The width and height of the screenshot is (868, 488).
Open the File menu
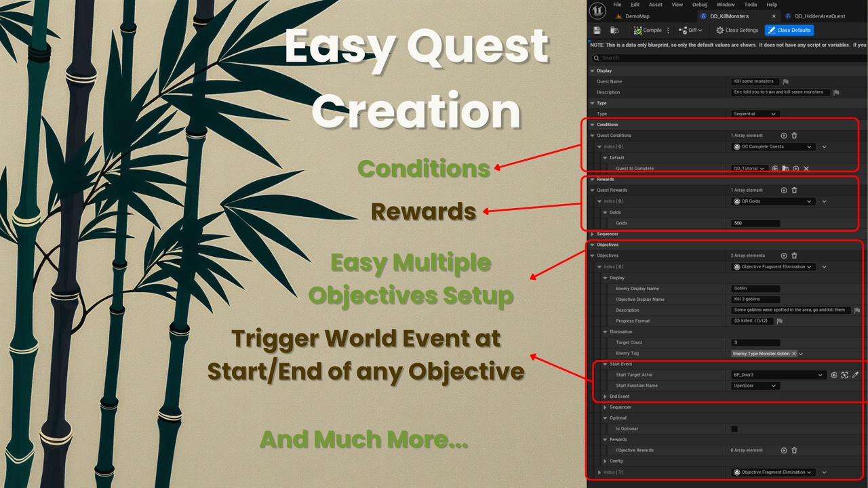click(x=617, y=5)
